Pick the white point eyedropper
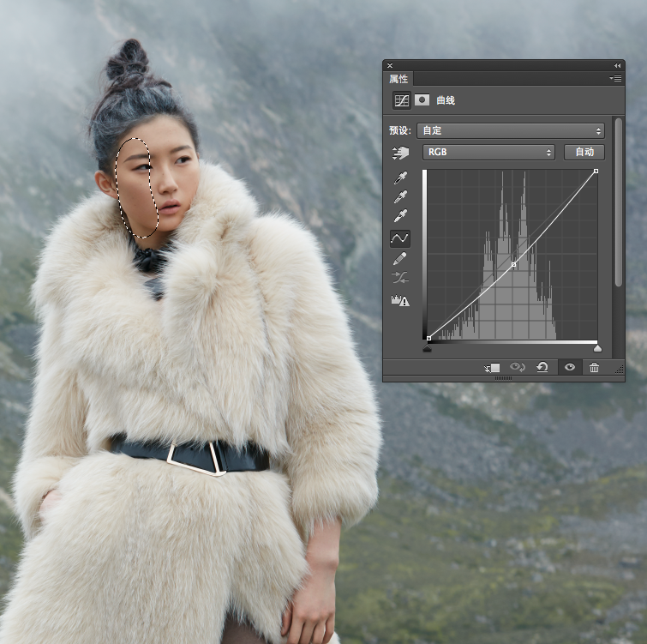Viewport: 647px width, 644px height. pyautogui.click(x=400, y=216)
